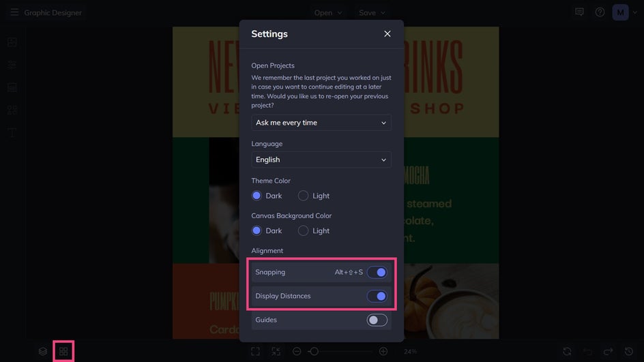The width and height of the screenshot is (644, 362).
Task: Open the image manager sidebar icon
Action: pos(12,42)
